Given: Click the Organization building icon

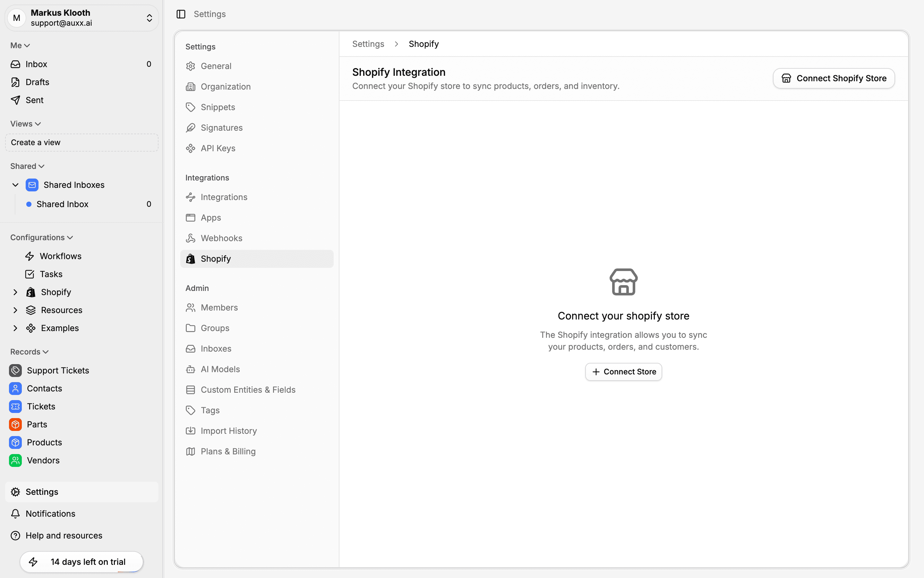Looking at the screenshot, I should click(x=191, y=87).
